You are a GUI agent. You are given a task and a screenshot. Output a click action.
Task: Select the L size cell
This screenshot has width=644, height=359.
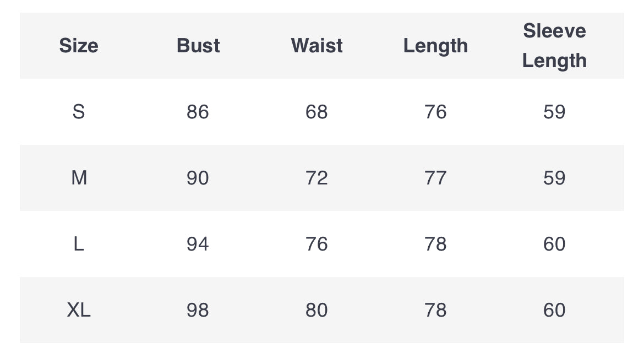click(x=79, y=244)
